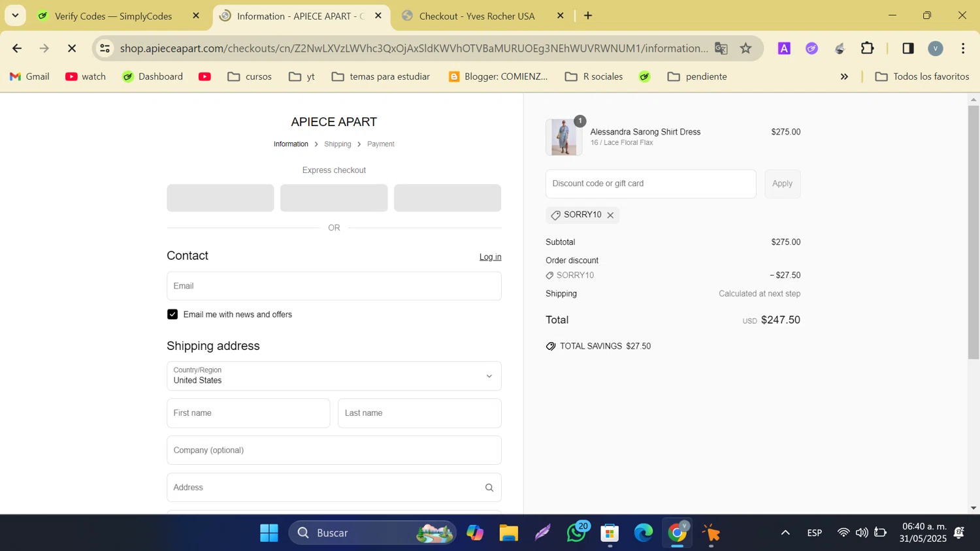Open WhatsApp from the taskbar
This screenshot has height=551, width=980.
(577, 533)
